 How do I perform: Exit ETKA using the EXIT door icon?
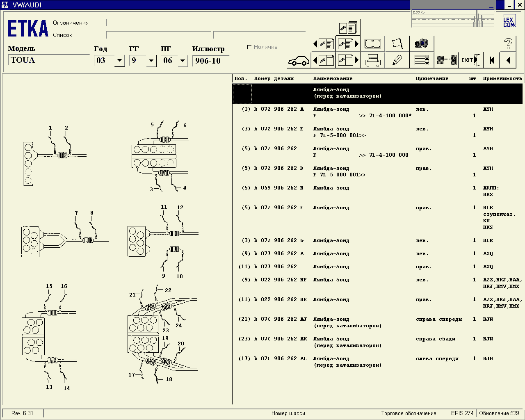click(x=470, y=60)
